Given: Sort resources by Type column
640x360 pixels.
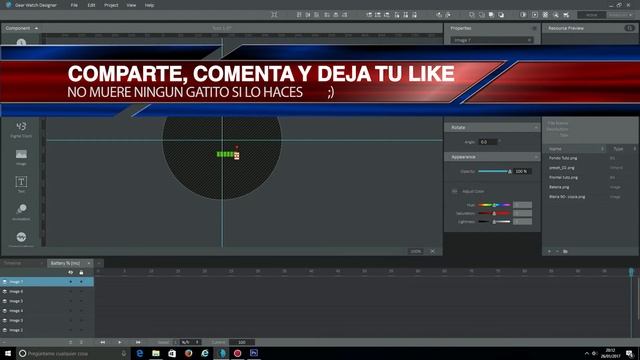Looking at the screenshot, I should point(621,149).
